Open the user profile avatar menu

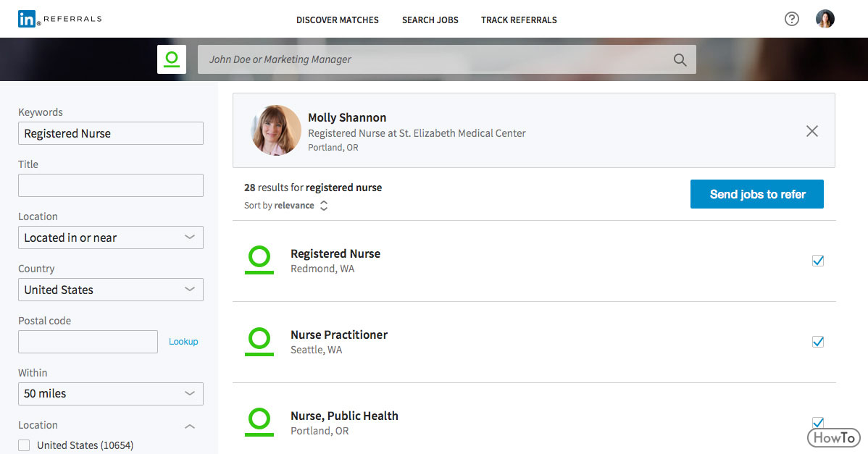coord(825,19)
